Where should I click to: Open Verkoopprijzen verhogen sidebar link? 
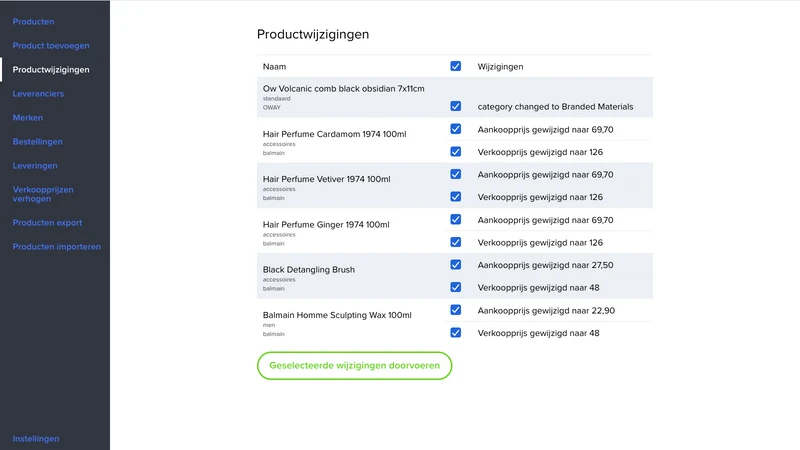43,194
